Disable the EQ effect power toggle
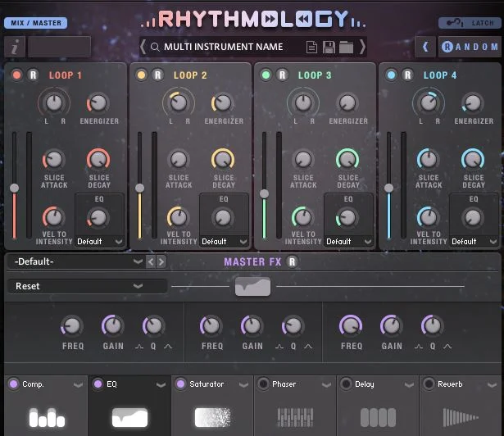 click(x=98, y=384)
